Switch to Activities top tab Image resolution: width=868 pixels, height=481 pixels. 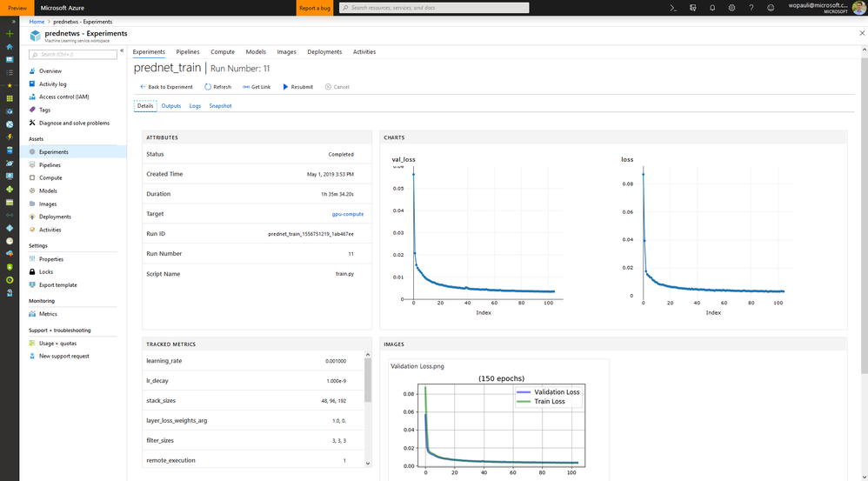(x=364, y=52)
